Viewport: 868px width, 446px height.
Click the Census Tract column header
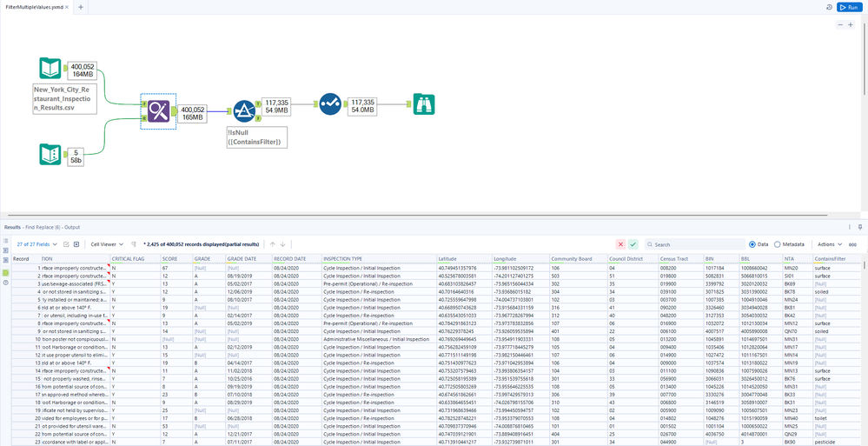(x=681, y=259)
